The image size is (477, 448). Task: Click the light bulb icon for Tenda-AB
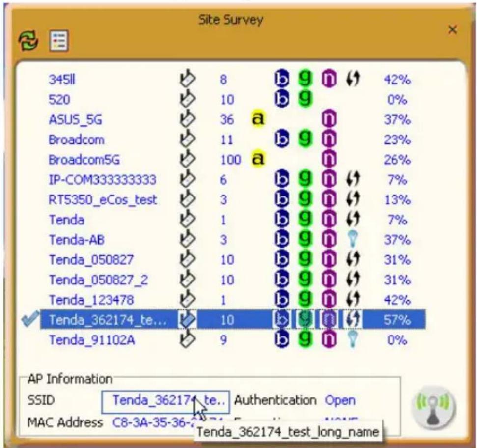coord(353,239)
